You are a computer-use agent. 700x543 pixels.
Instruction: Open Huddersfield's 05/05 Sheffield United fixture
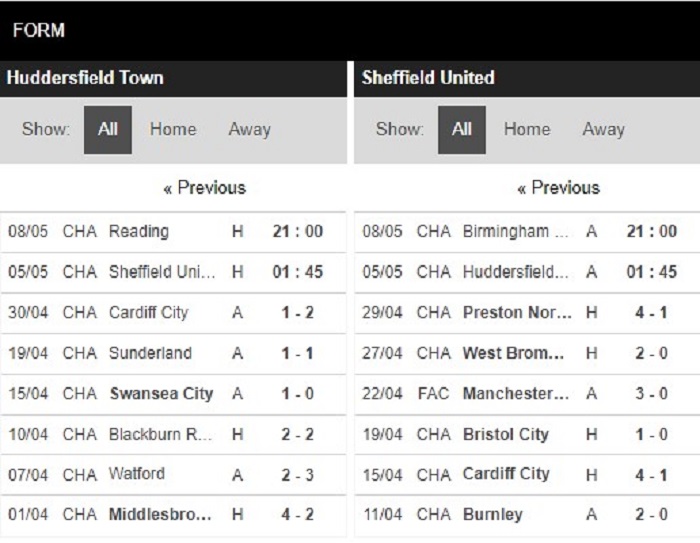pos(173,272)
